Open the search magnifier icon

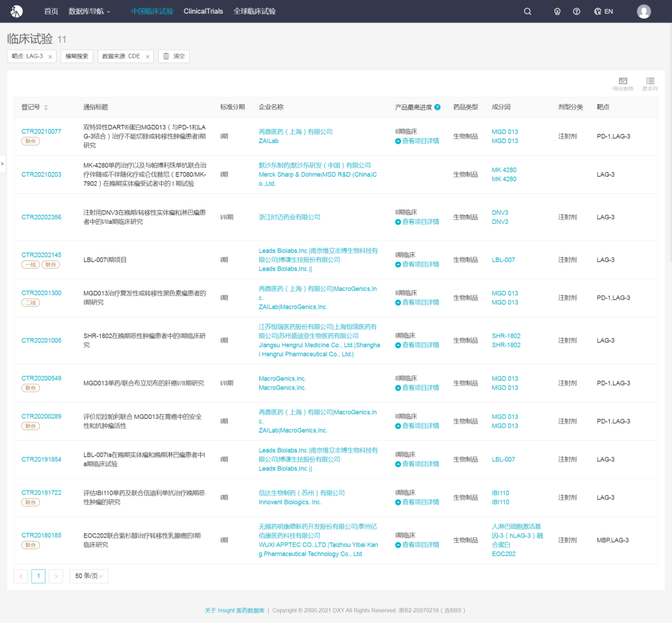pos(528,12)
